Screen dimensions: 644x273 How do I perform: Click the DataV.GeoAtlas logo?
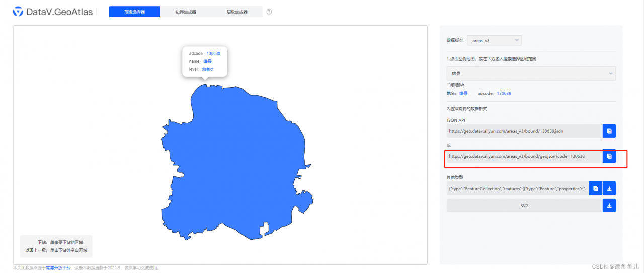pos(53,12)
